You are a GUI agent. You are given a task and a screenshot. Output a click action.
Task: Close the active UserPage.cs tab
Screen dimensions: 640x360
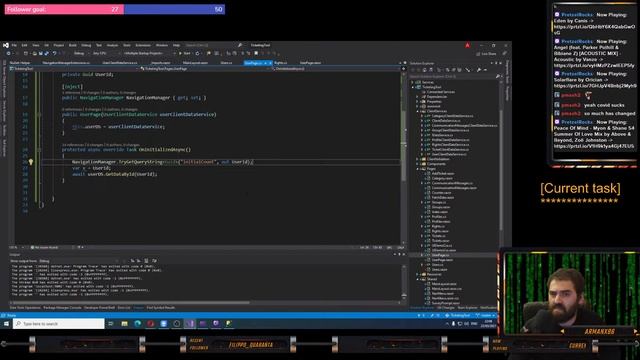point(270,63)
